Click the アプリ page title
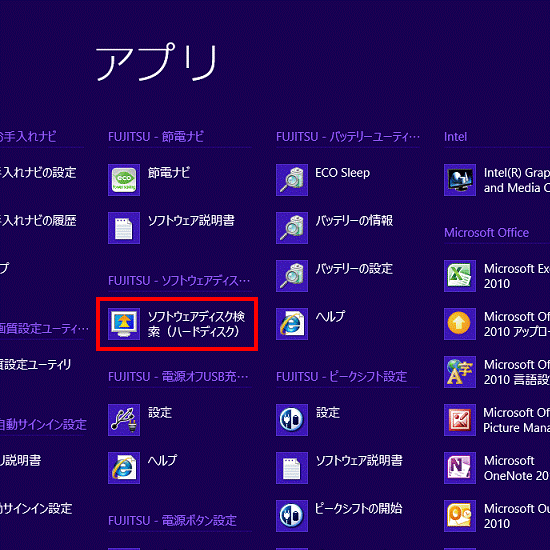This screenshot has height=550, width=550. [157, 62]
